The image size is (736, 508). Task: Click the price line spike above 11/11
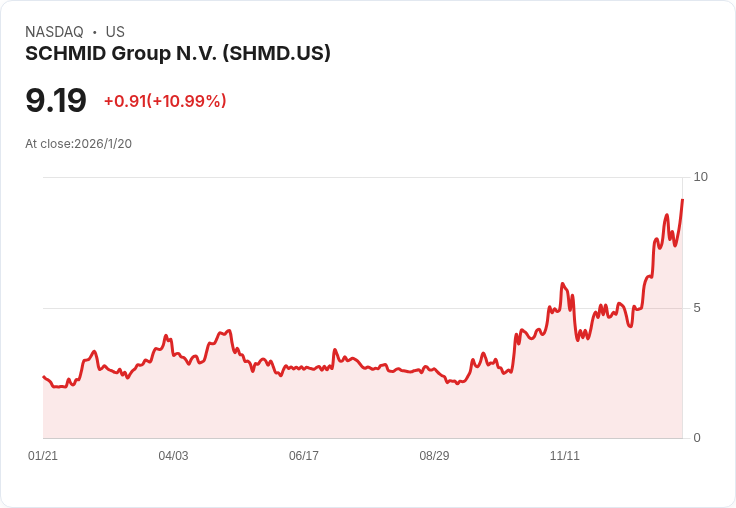(x=563, y=285)
